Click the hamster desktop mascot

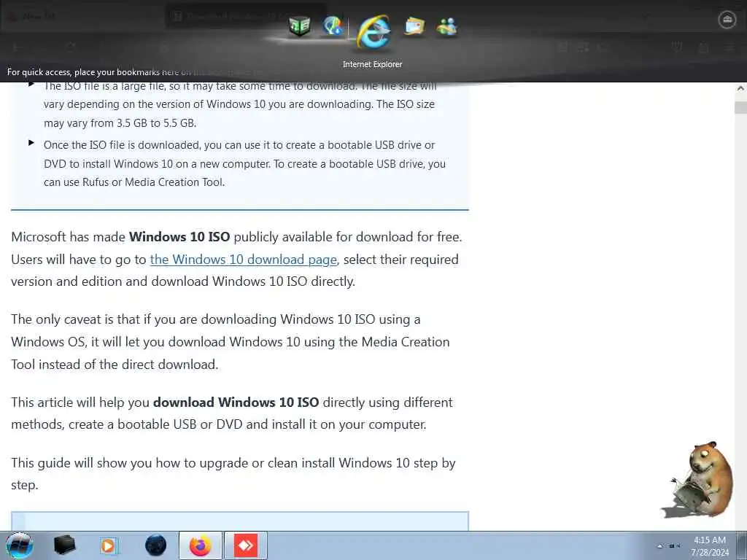(698, 480)
